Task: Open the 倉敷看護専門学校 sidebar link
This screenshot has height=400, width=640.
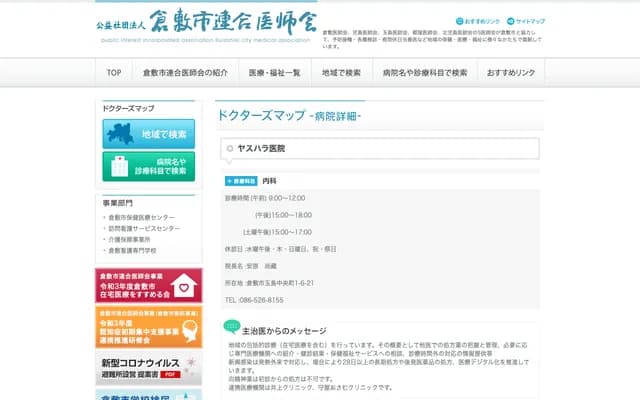Action: 132,250
